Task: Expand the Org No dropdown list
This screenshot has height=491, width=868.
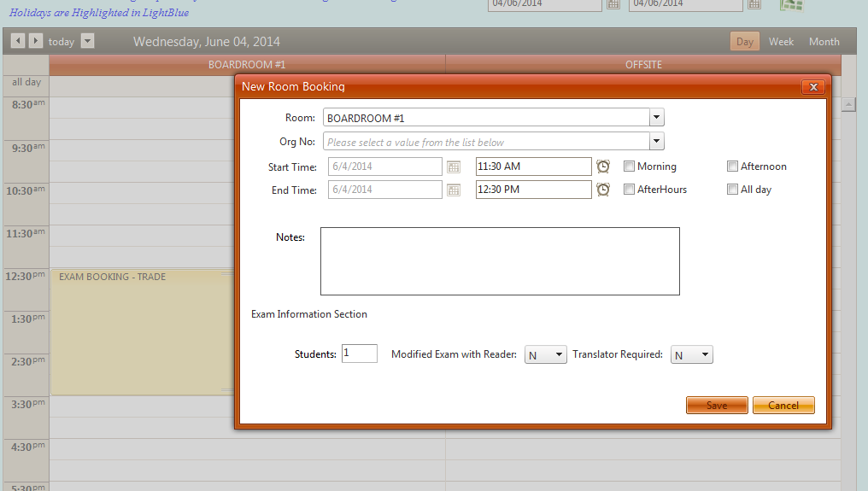Action: tap(656, 141)
